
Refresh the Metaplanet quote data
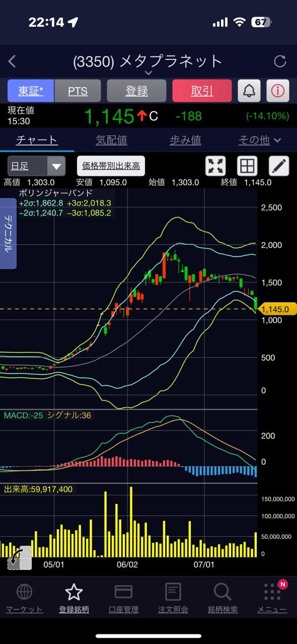[280, 61]
